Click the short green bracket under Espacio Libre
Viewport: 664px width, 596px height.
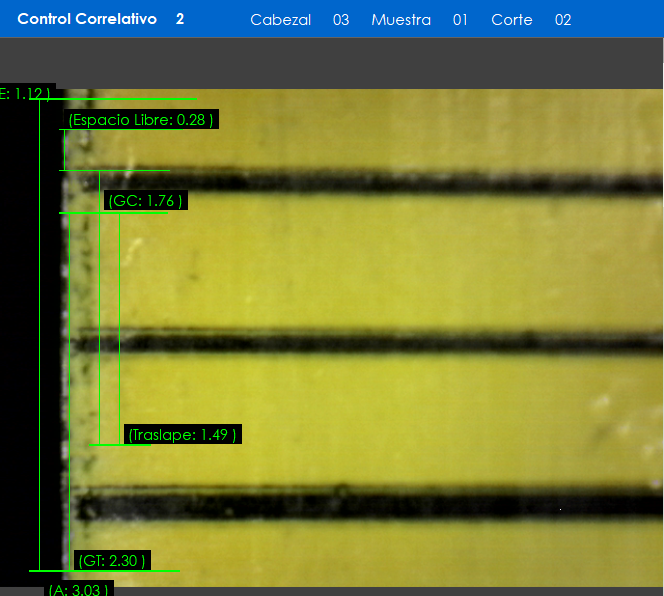pyautogui.click(x=64, y=150)
